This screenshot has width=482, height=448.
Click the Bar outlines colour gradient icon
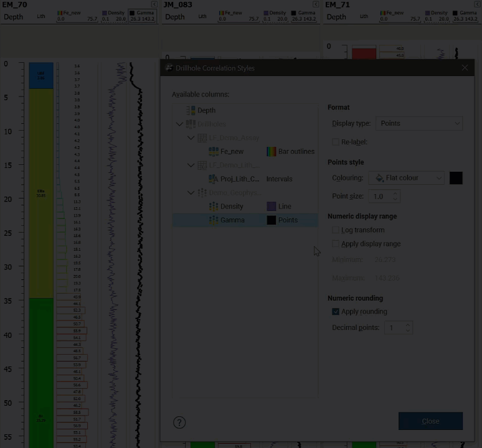point(272,151)
